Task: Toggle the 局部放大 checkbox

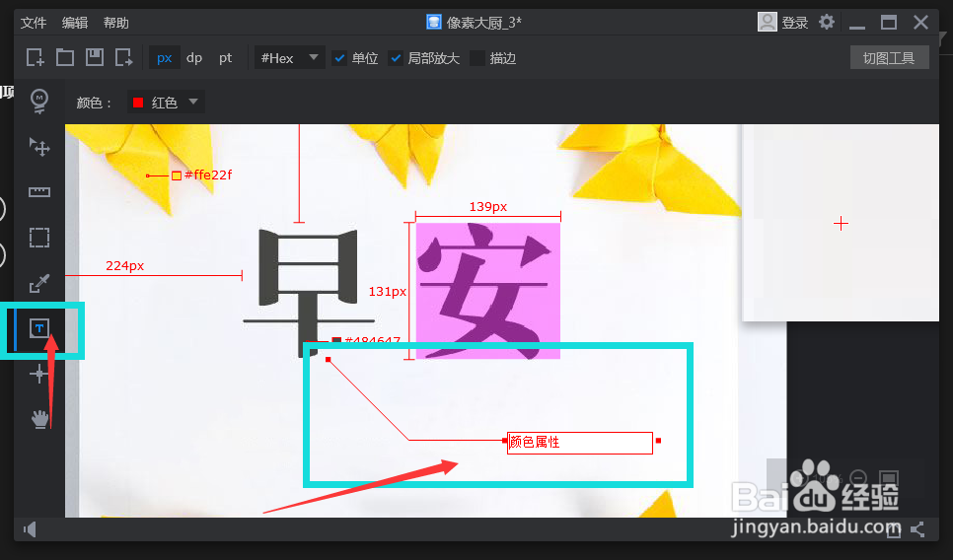Action: point(396,58)
